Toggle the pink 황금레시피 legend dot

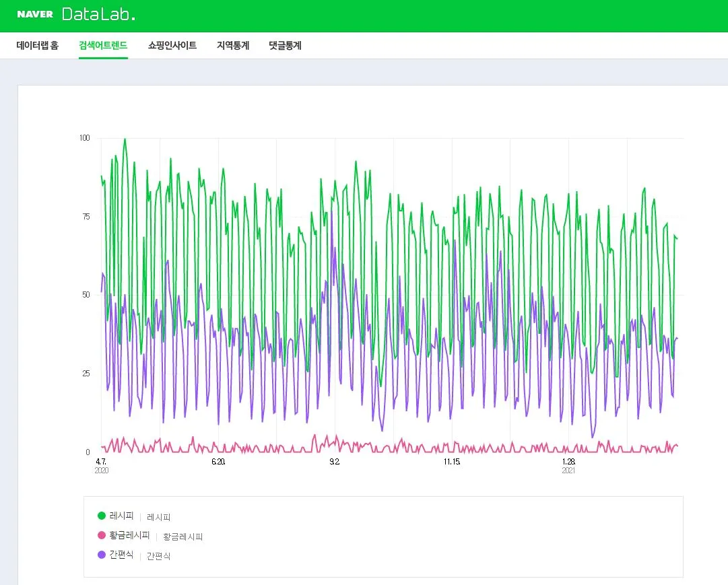click(102, 535)
